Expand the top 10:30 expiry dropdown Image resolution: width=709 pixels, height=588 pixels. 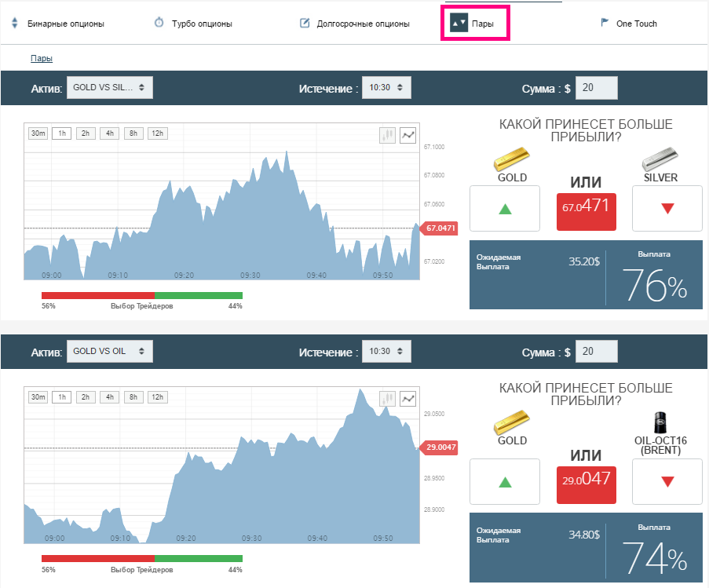(386, 87)
